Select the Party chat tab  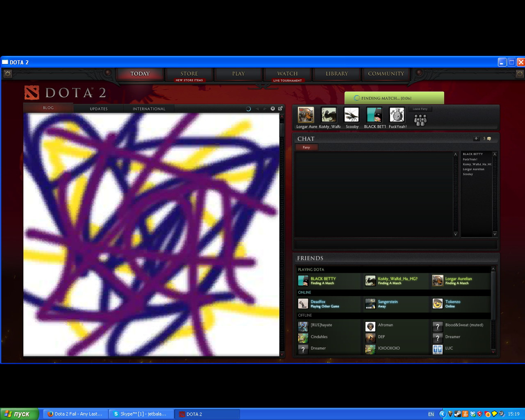tap(306, 147)
